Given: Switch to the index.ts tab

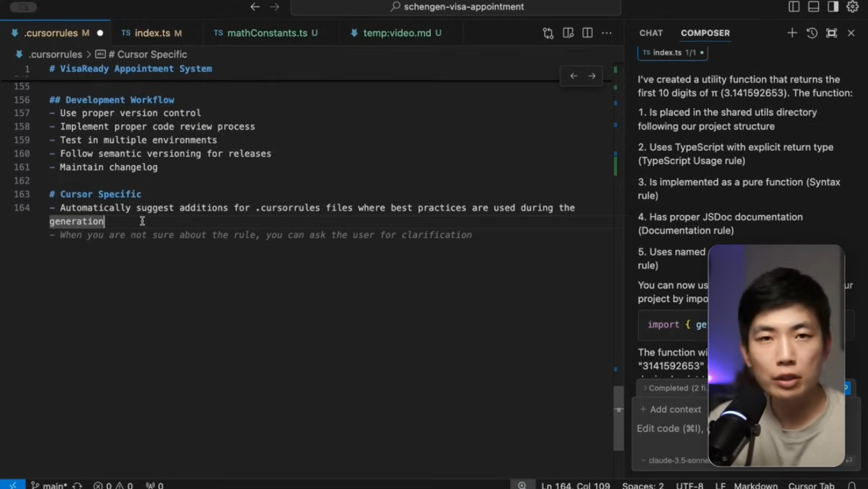Looking at the screenshot, I should (x=152, y=33).
